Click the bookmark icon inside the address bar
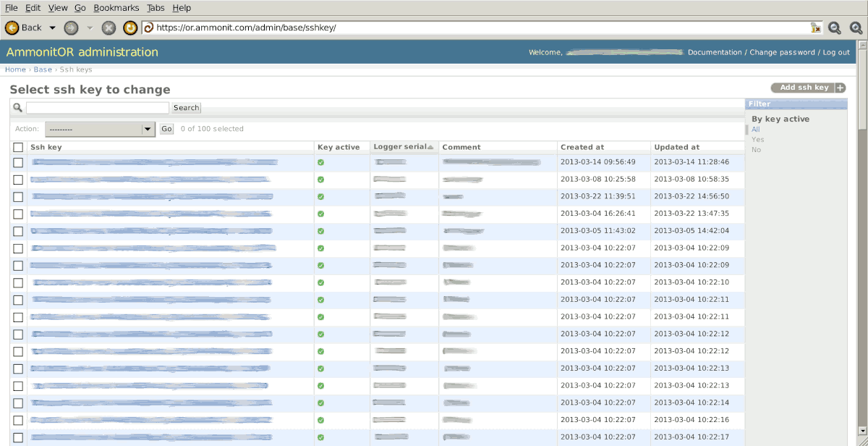Viewport: 868px width, 446px height. 816,28
